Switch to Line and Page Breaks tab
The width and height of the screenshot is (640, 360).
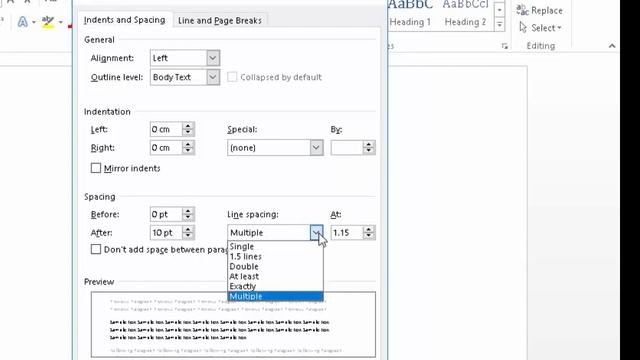[220, 20]
